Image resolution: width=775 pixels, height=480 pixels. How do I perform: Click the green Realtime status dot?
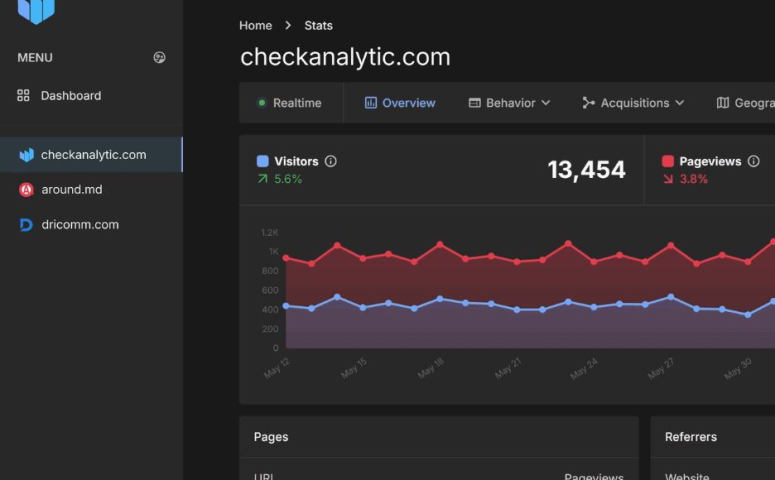pos(262,103)
